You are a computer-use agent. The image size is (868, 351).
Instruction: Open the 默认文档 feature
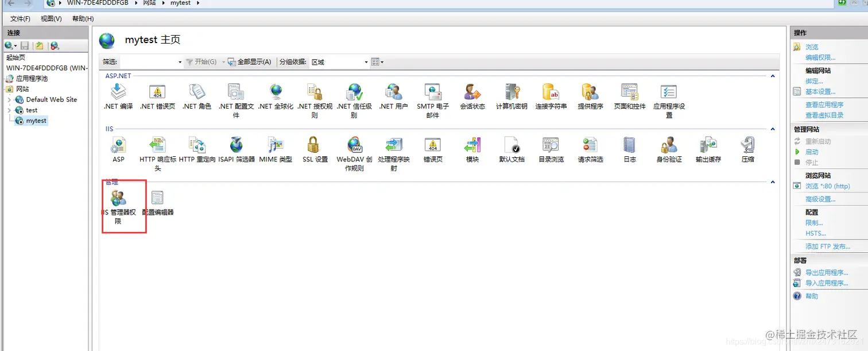click(x=511, y=150)
